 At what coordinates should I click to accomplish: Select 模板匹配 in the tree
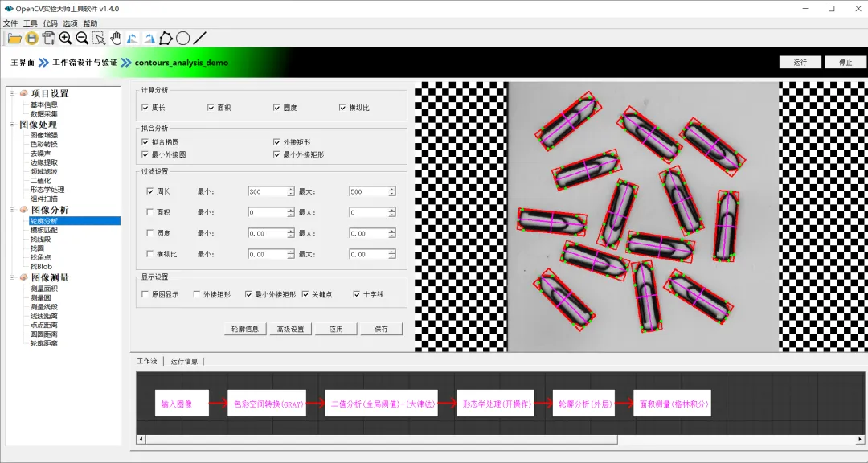(44, 230)
